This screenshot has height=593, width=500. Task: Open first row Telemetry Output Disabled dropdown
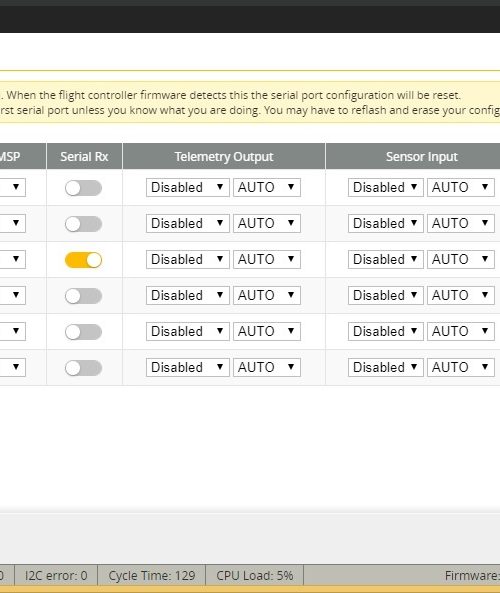[188, 188]
